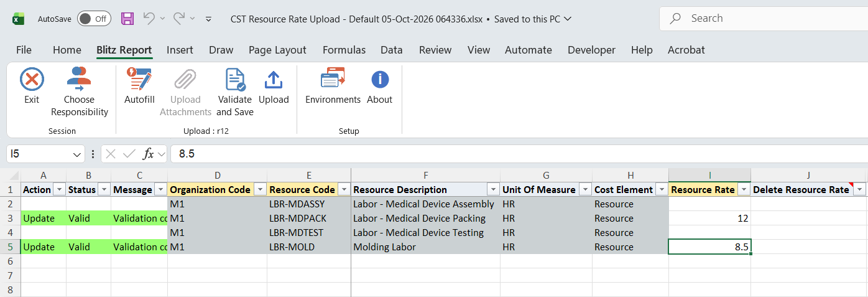This screenshot has width=868, height=297.
Task: Select Valid status cell in row 3
Action: click(88, 219)
